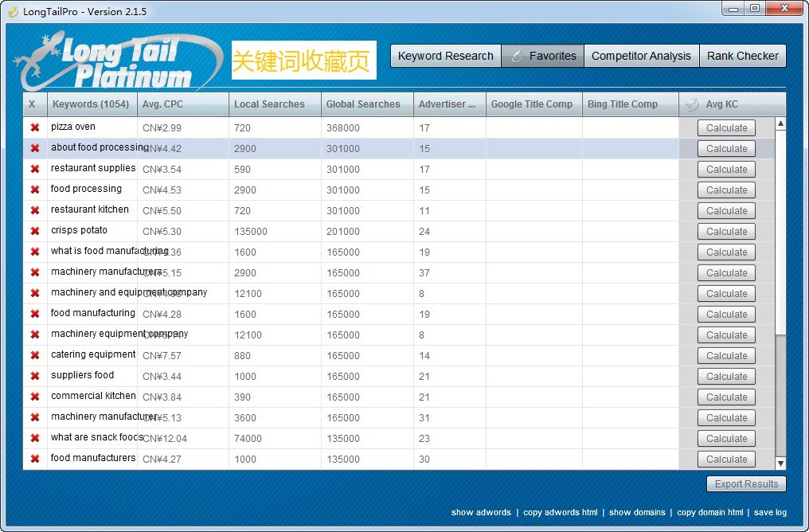Calculate Avg KC for 'what are snack foods'
Screen dimensions: 809x532
tap(726, 438)
